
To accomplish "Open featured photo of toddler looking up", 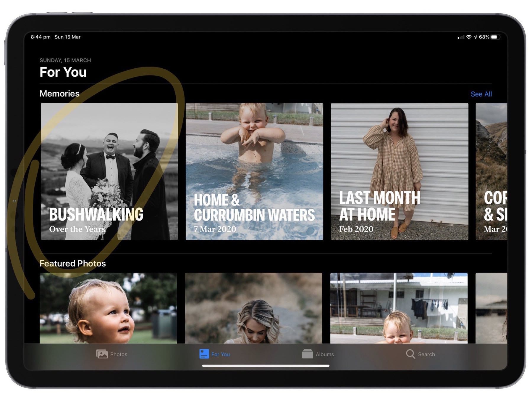I will tap(108, 308).
